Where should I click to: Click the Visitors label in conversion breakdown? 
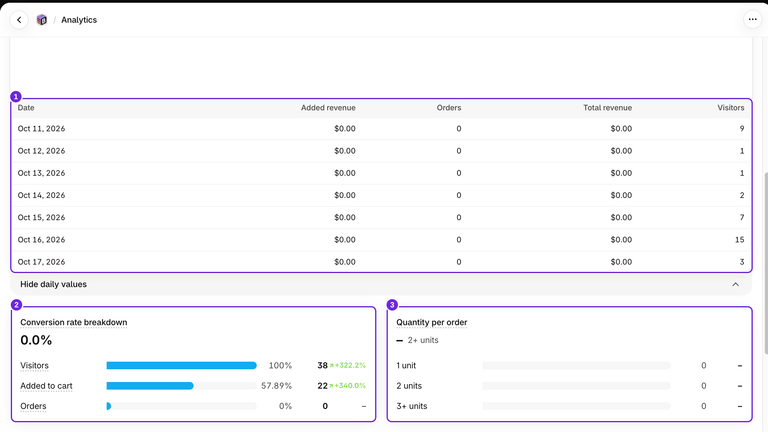click(x=34, y=365)
